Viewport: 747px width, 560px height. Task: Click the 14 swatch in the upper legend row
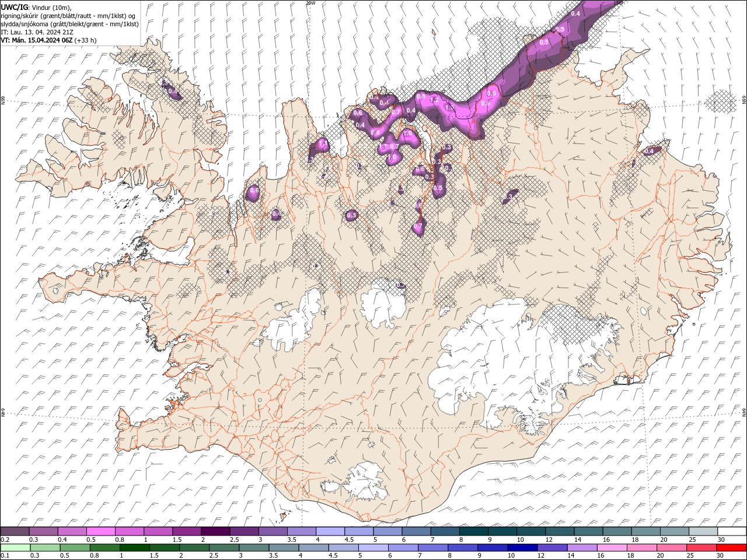click(x=588, y=531)
